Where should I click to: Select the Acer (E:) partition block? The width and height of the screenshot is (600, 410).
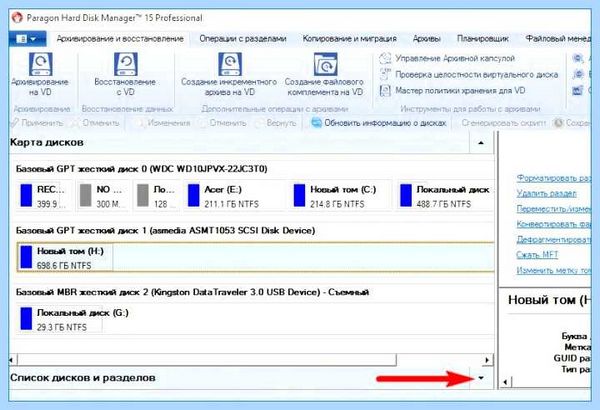pos(235,196)
